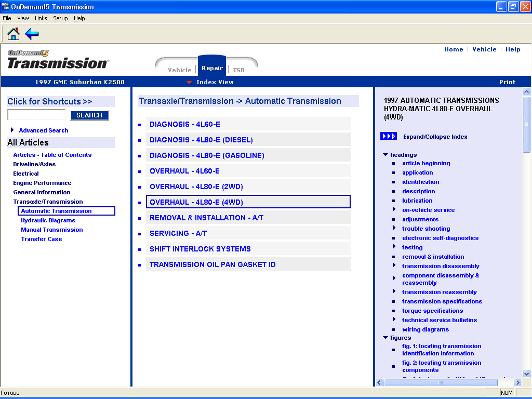Screen dimensions: 532x399
Task: Click the search text field
Action: pyautogui.click(x=36, y=115)
